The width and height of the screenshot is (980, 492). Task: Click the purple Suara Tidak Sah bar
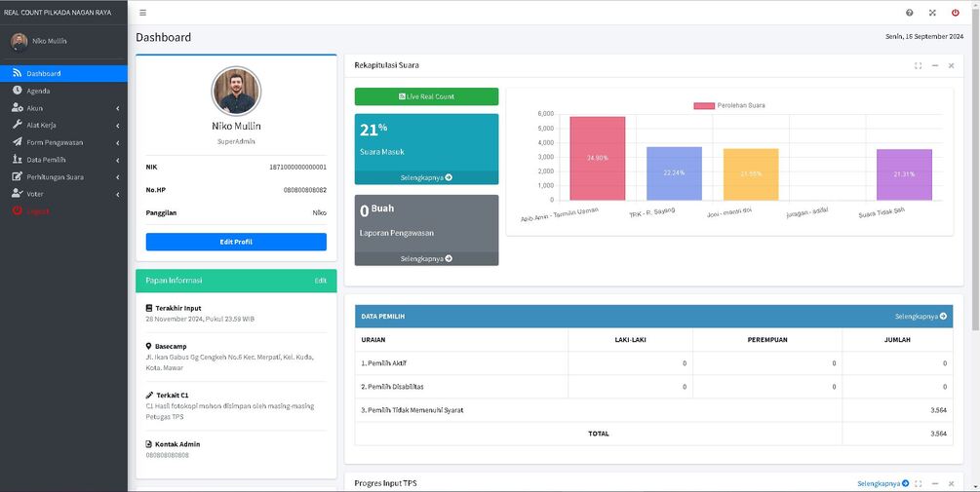click(904, 174)
